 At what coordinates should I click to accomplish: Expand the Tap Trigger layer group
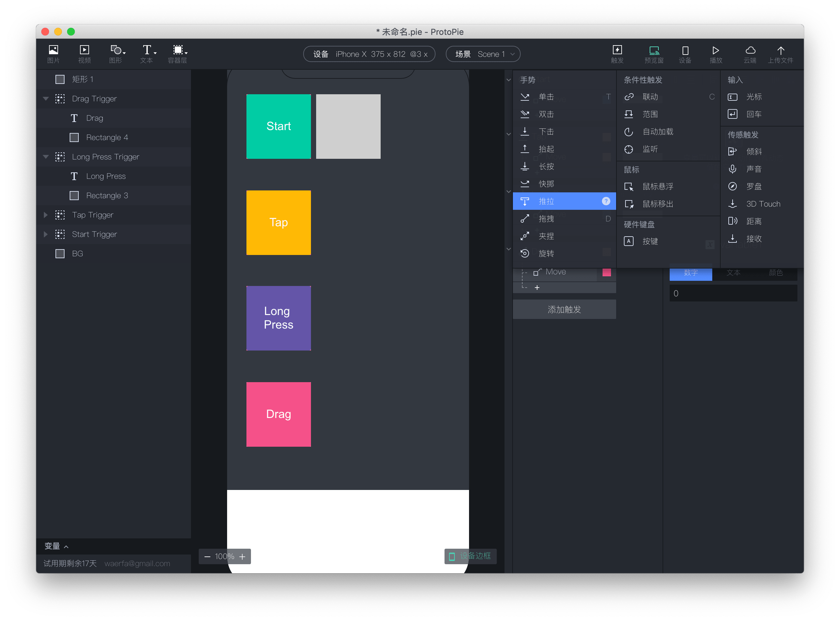(46, 215)
